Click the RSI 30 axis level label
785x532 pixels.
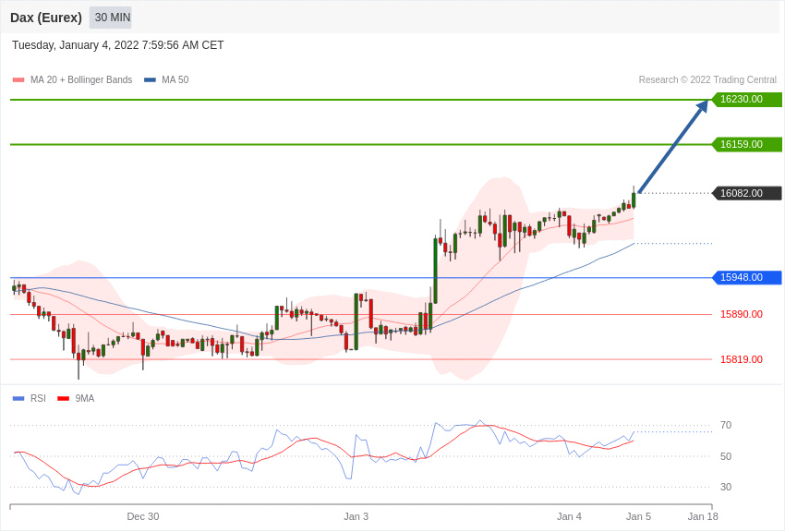[725, 487]
